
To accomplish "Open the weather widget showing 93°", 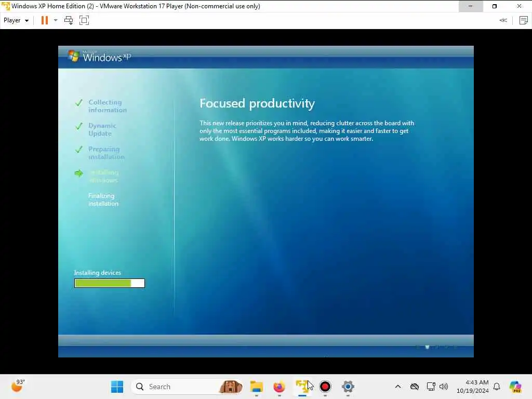I will [18, 386].
